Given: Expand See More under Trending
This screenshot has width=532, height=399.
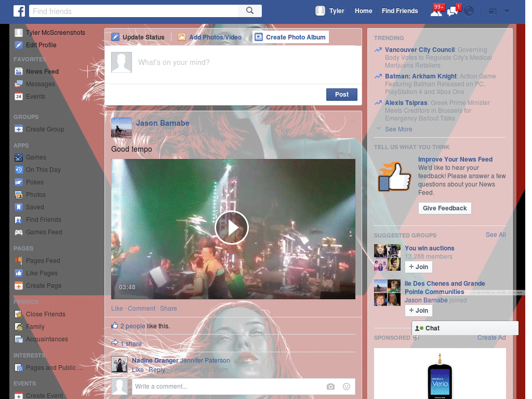Looking at the screenshot, I should (x=398, y=129).
